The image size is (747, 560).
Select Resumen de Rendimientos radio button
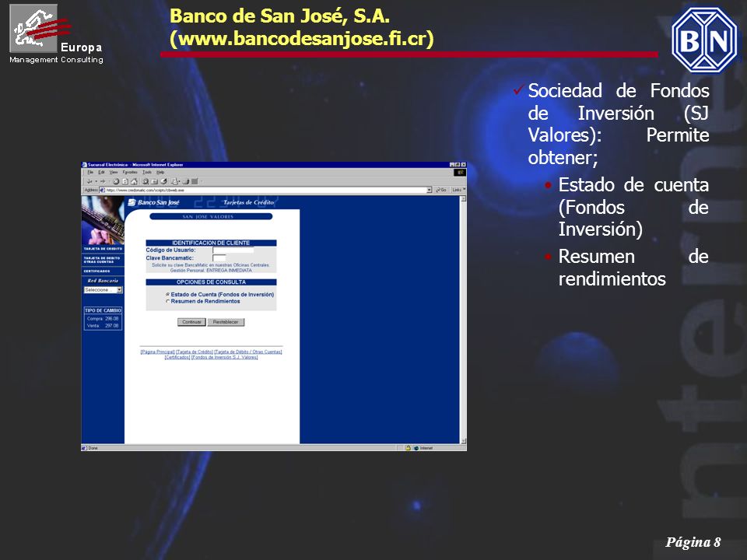pyautogui.click(x=168, y=302)
